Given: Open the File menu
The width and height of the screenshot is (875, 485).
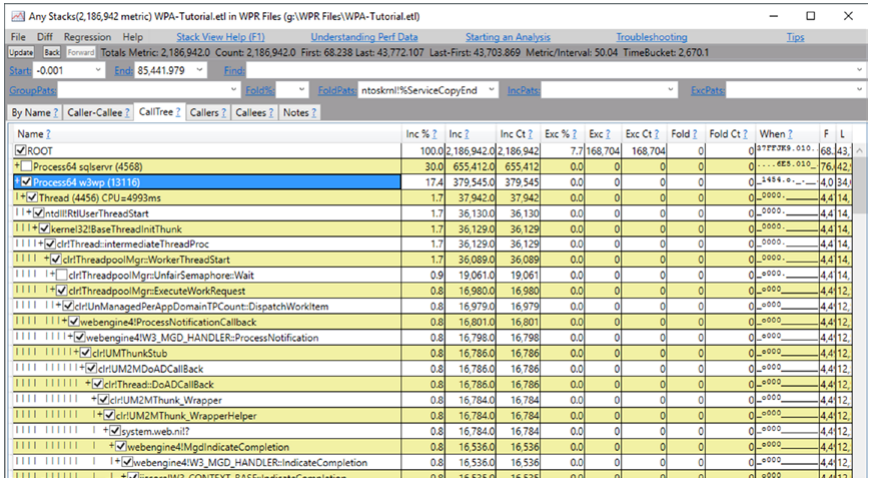Looking at the screenshot, I should pos(18,37).
